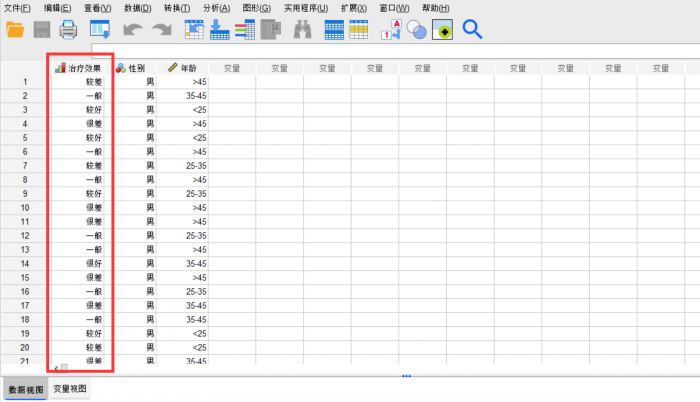Click the blue magnifier Search icon
700x402 pixels.
[472, 30]
